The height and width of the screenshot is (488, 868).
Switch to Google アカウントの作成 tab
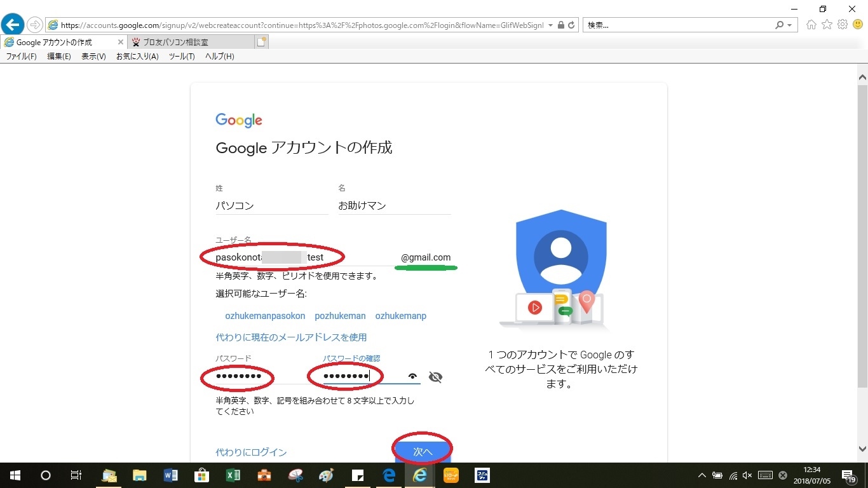tap(64, 42)
